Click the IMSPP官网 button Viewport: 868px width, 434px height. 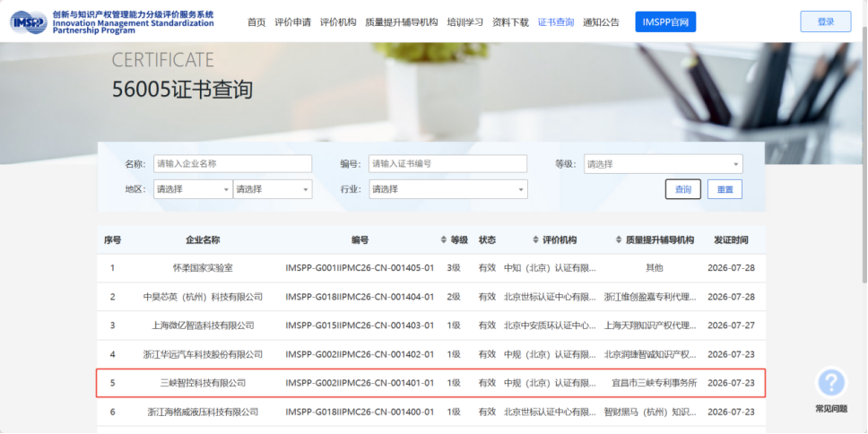(x=665, y=22)
